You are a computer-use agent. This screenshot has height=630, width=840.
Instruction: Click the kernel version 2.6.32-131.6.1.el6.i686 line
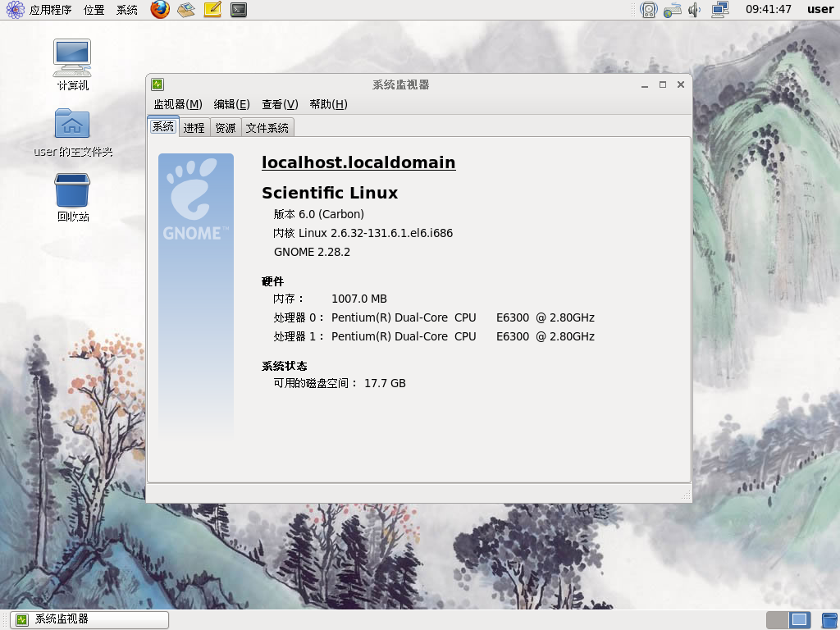click(363, 233)
